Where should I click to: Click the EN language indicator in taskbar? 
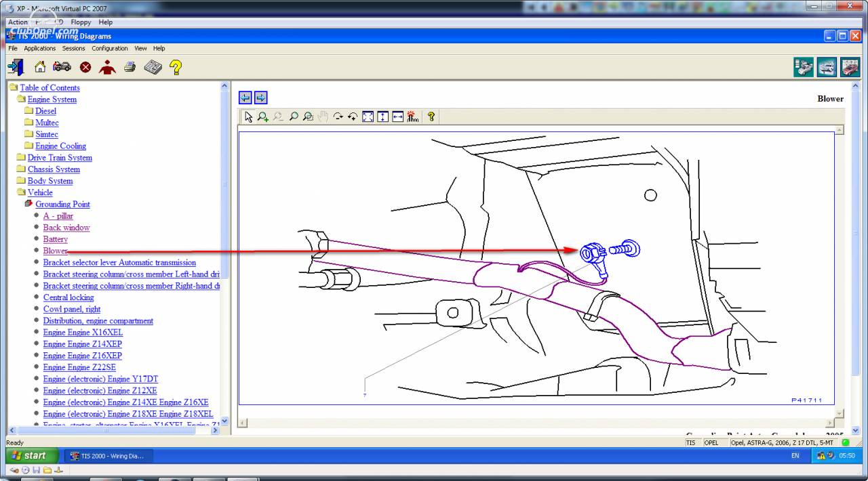795,456
